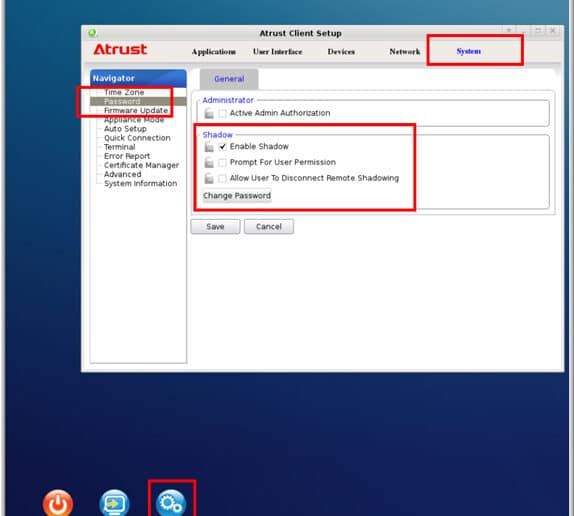Viewport: 574px width, 516px height.
Task: Click the Cancel button
Action: [269, 227]
